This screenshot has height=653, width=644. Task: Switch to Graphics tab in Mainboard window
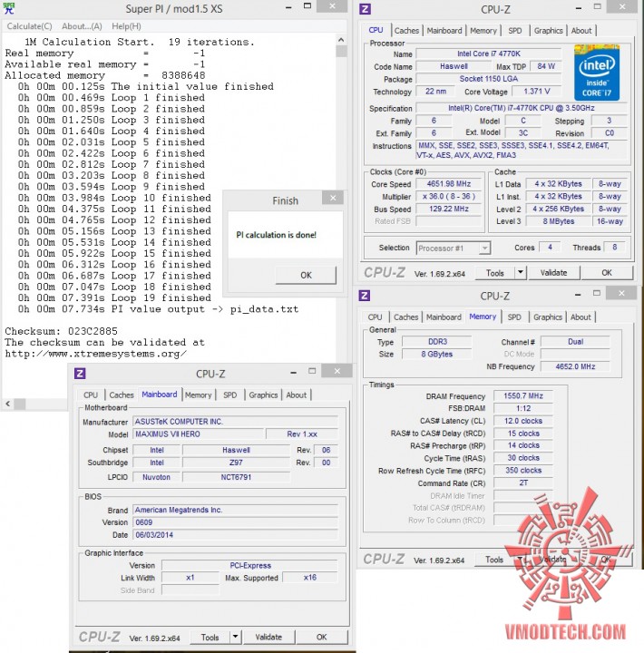coord(263,395)
